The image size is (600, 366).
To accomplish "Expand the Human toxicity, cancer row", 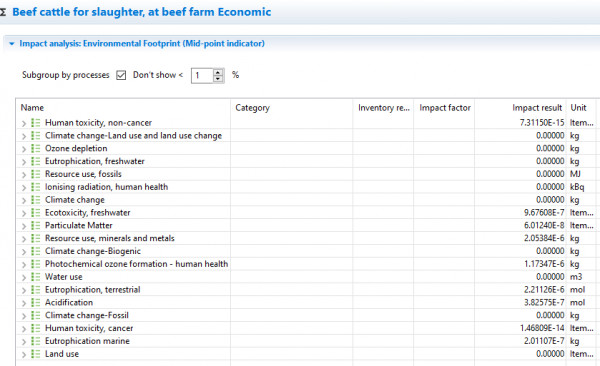I will (x=24, y=328).
